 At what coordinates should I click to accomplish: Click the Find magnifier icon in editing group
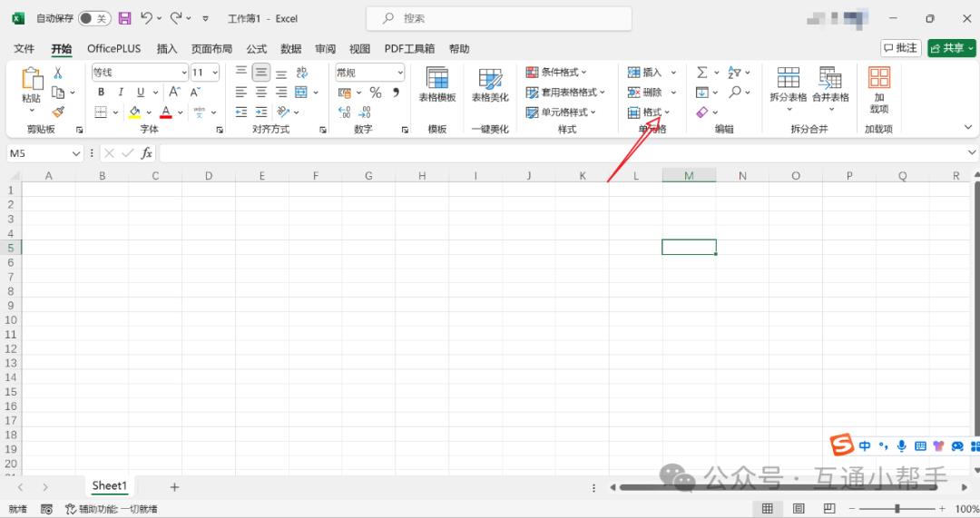click(735, 92)
